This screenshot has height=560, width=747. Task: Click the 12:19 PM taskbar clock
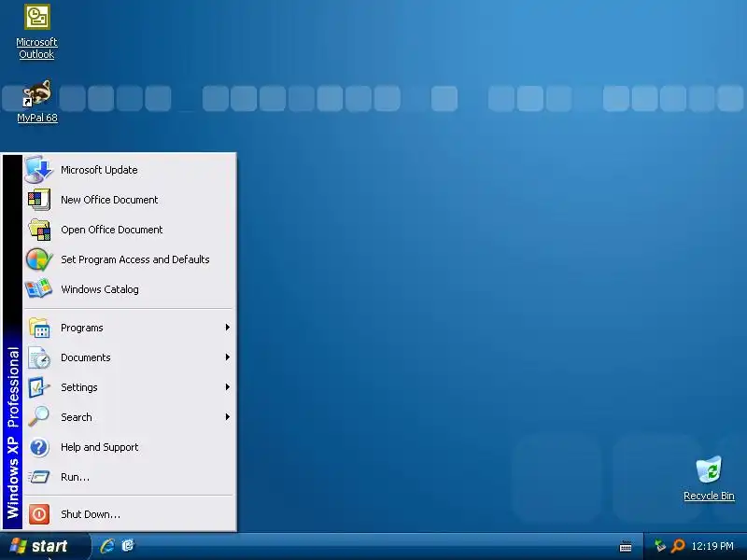[x=712, y=546]
